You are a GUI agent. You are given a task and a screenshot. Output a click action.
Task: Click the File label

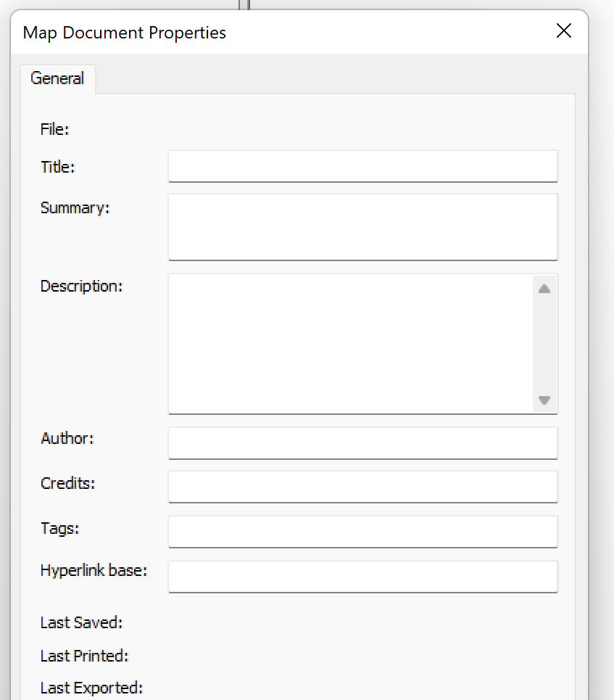point(54,129)
